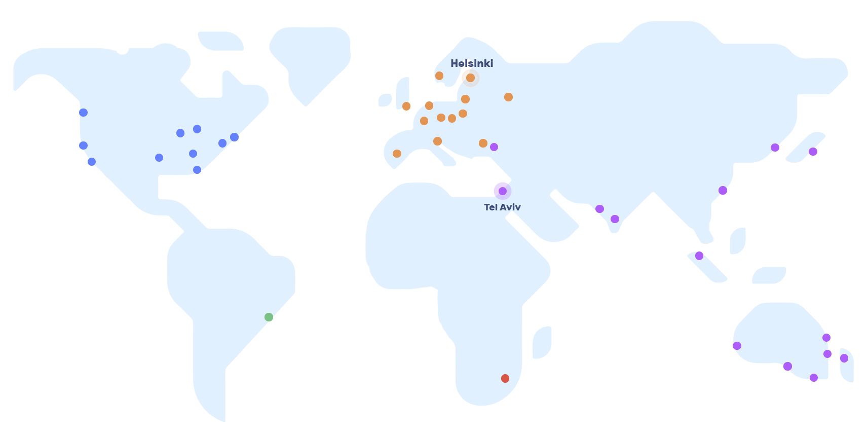Select the green dot in South America
Viewport: 868px width, 434px height.
click(x=269, y=317)
